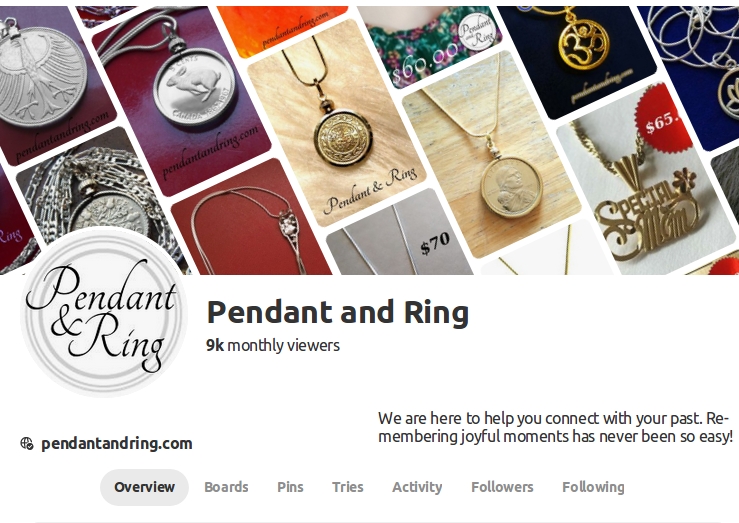
Task: Click the 9k monthly viewers text
Action: pos(273,345)
